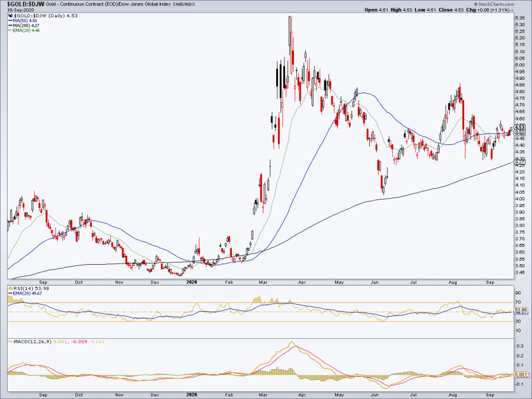Click the Chg +0.06 (+1.31%) readout

coord(488,10)
